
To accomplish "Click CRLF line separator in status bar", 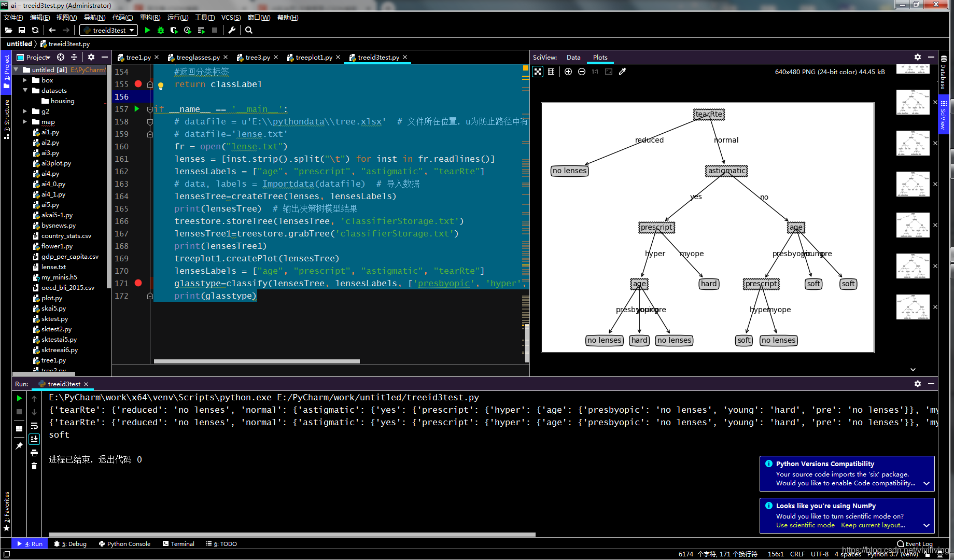I will pyautogui.click(x=797, y=554).
